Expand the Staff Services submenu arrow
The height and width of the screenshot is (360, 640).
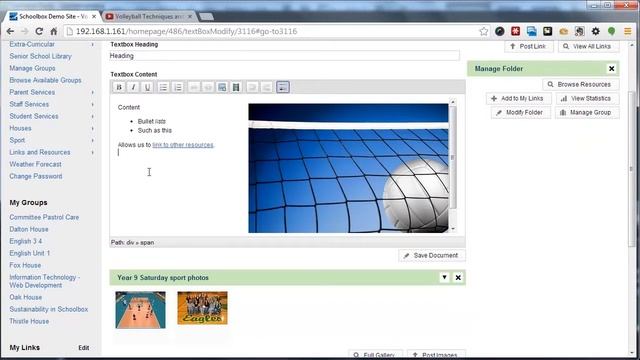pos(93,104)
